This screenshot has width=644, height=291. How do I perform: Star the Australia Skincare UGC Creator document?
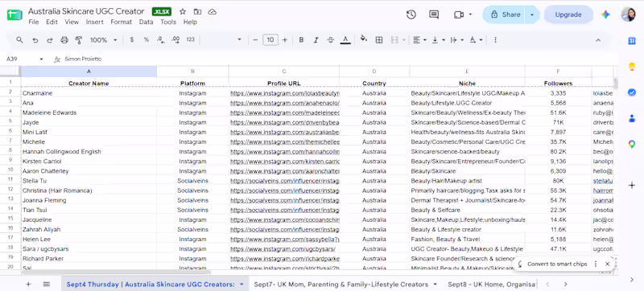click(x=183, y=12)
